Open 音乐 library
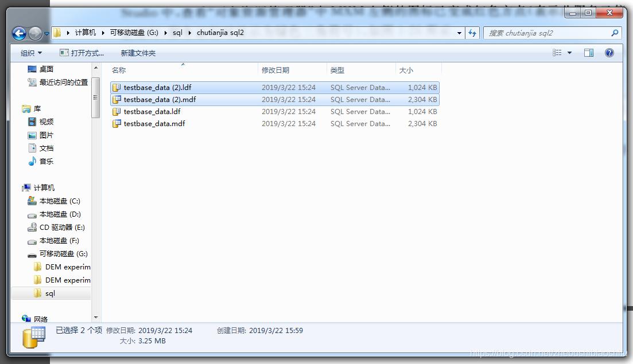This screenshot has height=364, width=633. [x=46, y=161]
